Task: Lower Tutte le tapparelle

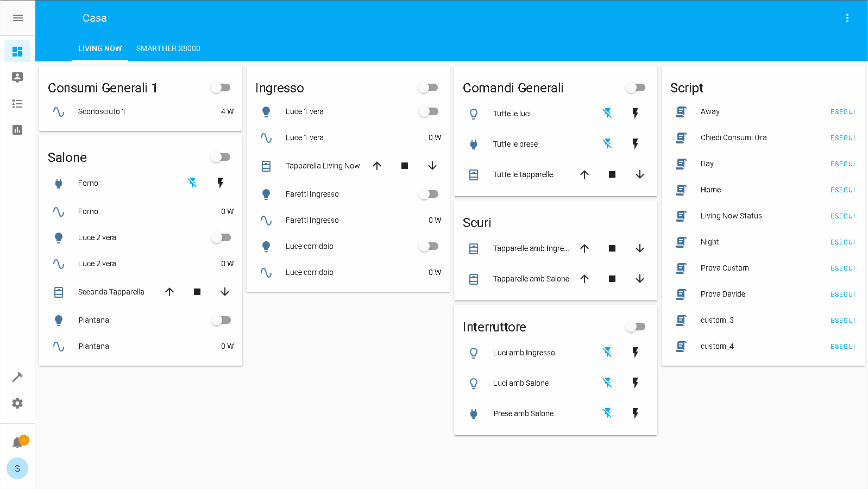Action: [x=640, y=174]
